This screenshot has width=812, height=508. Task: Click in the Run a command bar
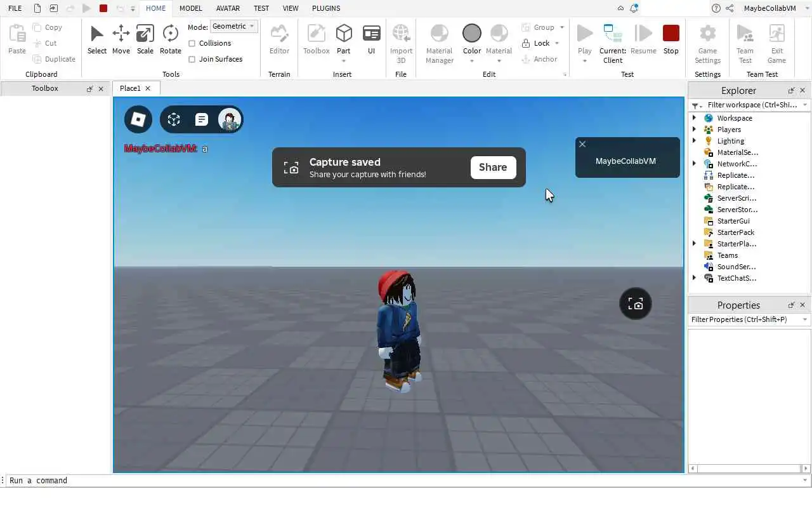click(406, 481)
